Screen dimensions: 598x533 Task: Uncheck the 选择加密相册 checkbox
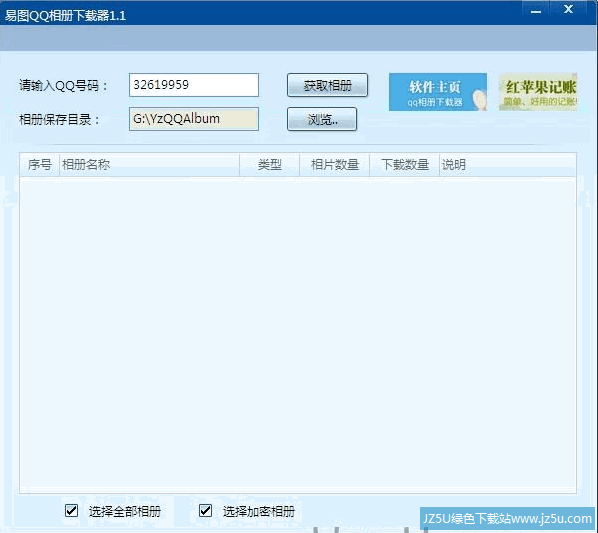206,511
